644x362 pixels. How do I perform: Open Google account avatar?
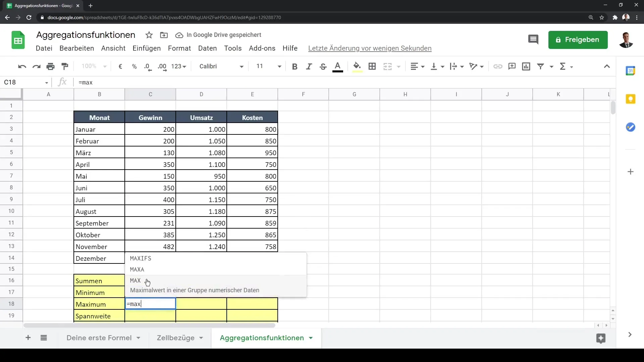[626, 40]
